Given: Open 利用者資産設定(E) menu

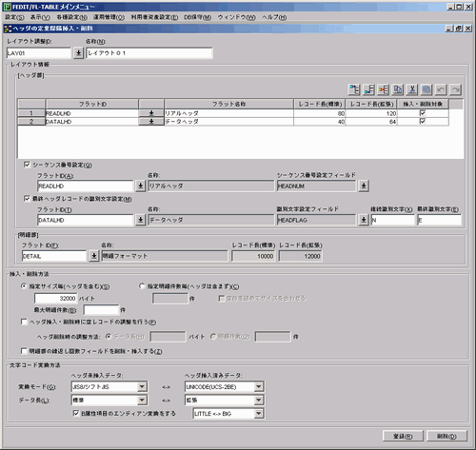Looking at the screenshot, I should (x=154, y=17).
